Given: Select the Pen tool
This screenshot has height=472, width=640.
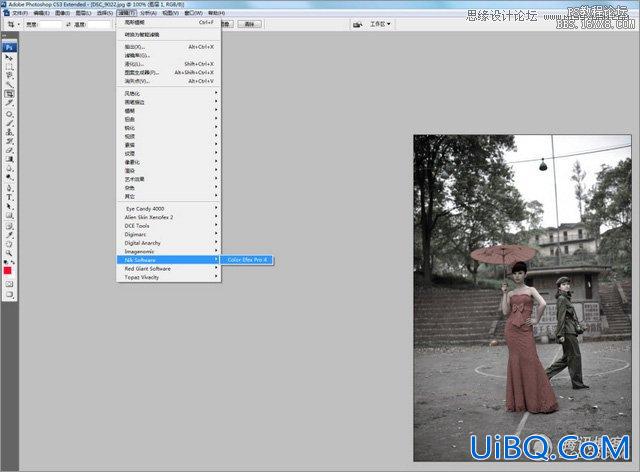Looking at the screenshot, I should pyautogui.click(x=9, y=188).
